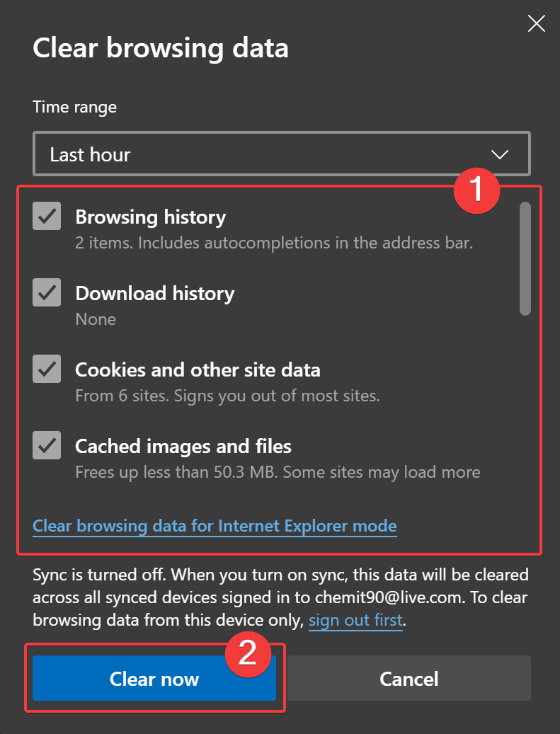Screen dimensions: 560x734
Task: Click the data list vertical scrollbar thumb
Action: click(525, 258)
